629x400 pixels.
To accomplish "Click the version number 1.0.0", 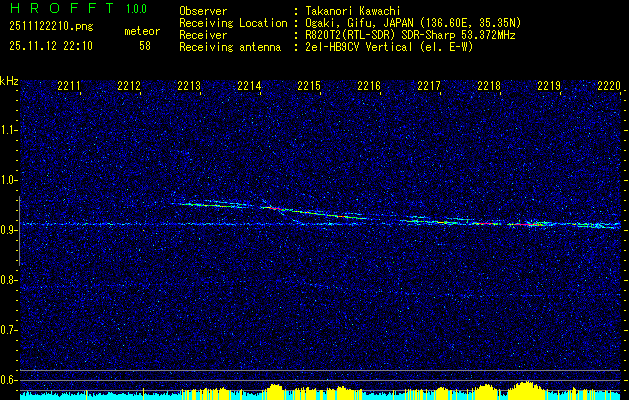I will pyautogui.click(x=137, y=8).
